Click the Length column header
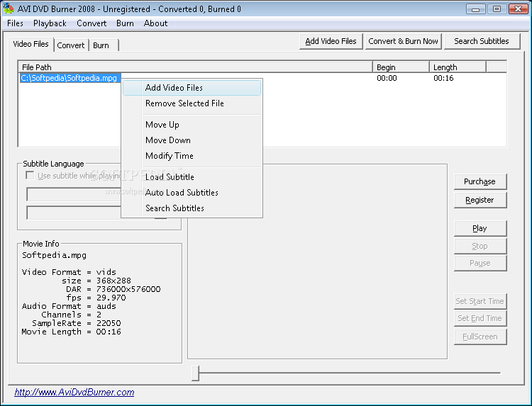The image size is (532, 406). (458, 67)
